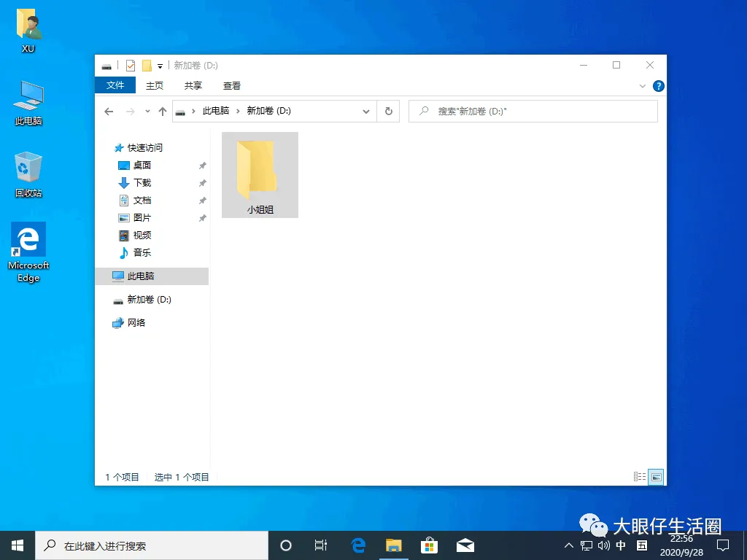The height and width of the screenshot is (560, 747).
Task: Open the quick access toolbar customize dropdown
Action: pyautogui.click(x=159, y=65)
